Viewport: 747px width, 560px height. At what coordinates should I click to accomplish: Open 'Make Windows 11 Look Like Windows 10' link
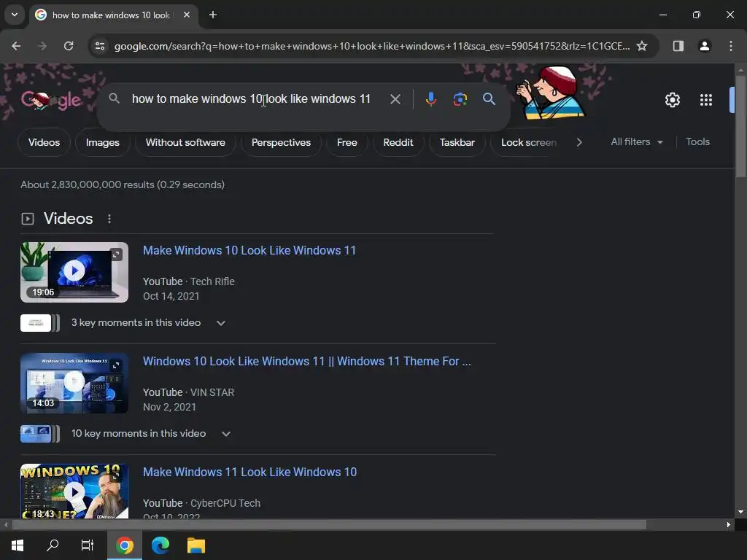(249, 472)
